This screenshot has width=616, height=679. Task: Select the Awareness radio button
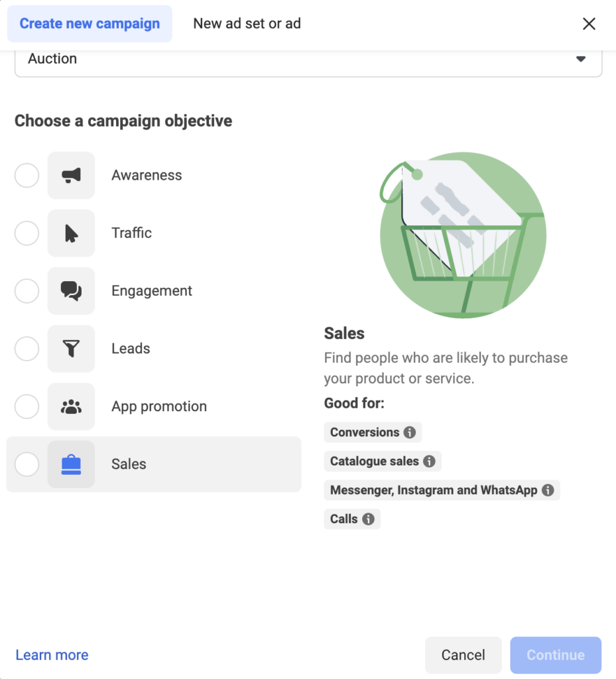(x=27, y=175)
